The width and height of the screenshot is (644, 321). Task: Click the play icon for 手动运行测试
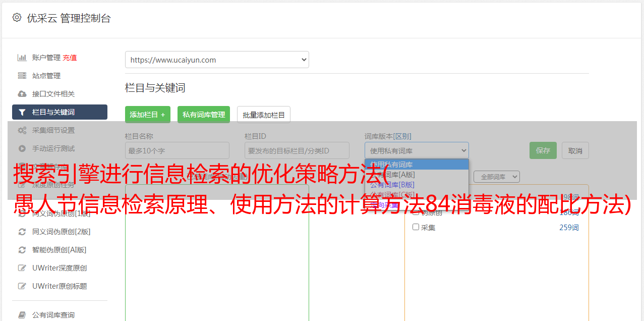22,148
